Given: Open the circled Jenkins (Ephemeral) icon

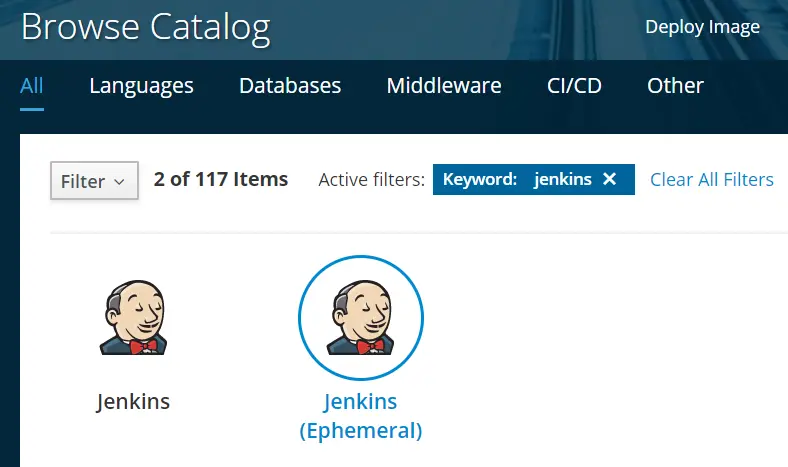Looking at the screenshot, I should [x=361, y=318].
